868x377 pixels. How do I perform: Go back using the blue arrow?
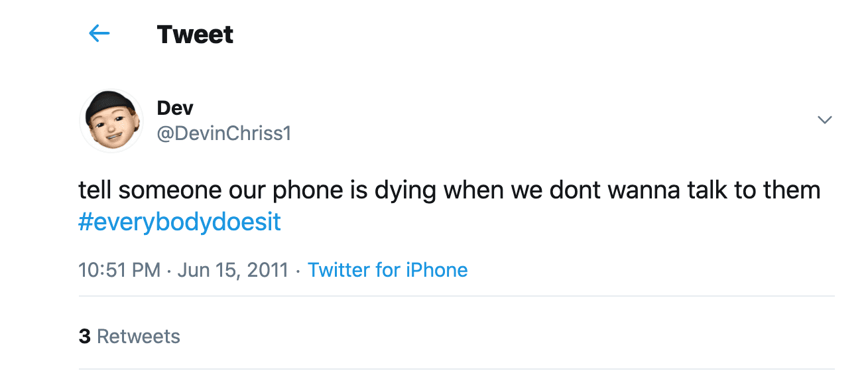pyautogui.click(x=99, y=33)
